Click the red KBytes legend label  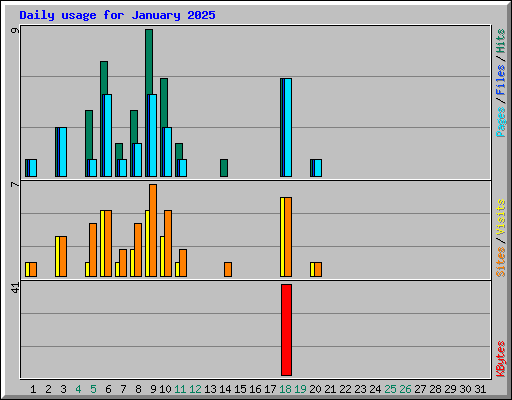tap(501, 359)
